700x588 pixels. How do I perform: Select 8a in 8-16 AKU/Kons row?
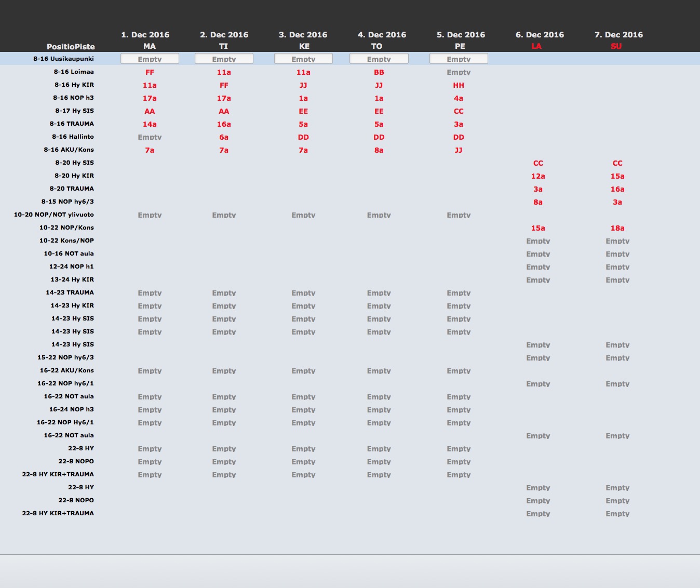click(x=379, y=150)
